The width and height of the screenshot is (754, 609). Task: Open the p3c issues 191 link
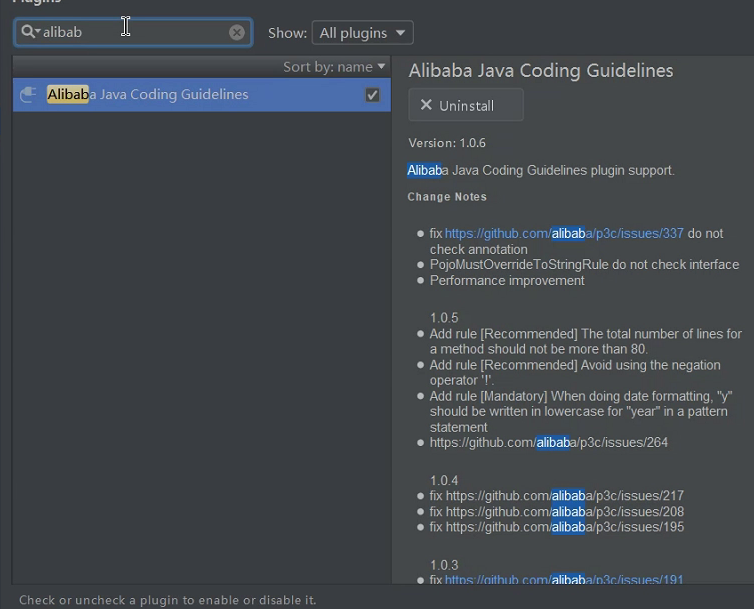pos(564,579)
